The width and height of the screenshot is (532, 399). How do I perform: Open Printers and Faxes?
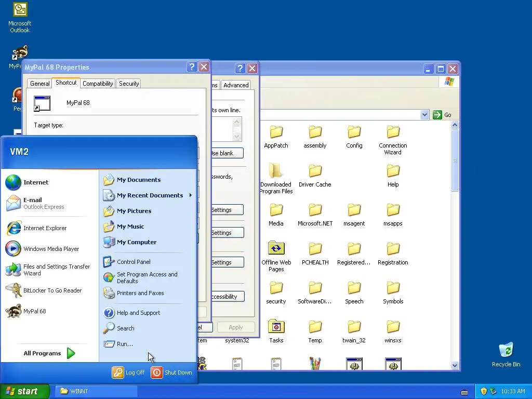coord(134,293)
